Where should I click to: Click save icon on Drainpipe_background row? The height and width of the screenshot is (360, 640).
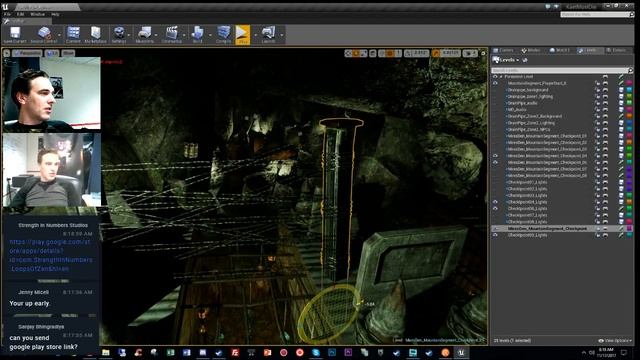coord(621,90)
